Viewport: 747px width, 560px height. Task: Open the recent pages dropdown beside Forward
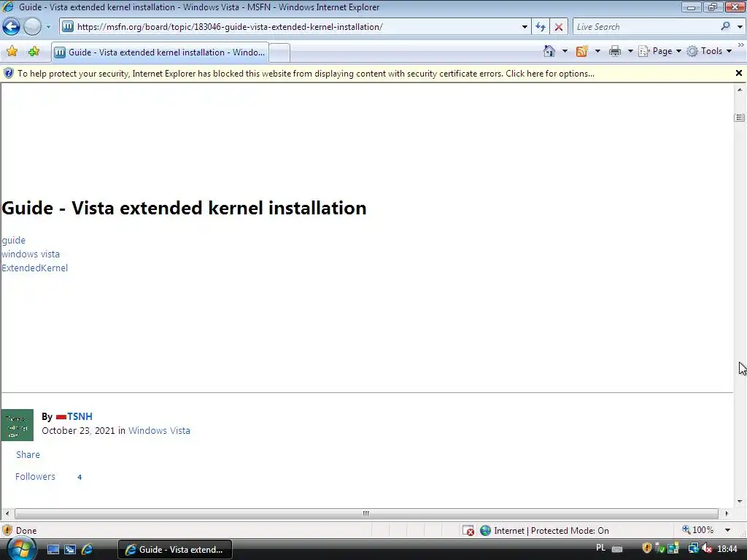click(x=48, y=27)
